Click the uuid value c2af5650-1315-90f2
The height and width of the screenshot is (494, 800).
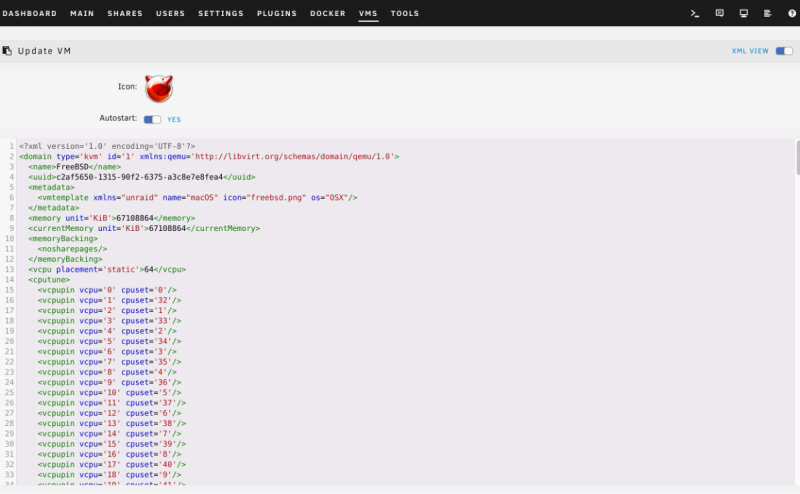[139, 177]
